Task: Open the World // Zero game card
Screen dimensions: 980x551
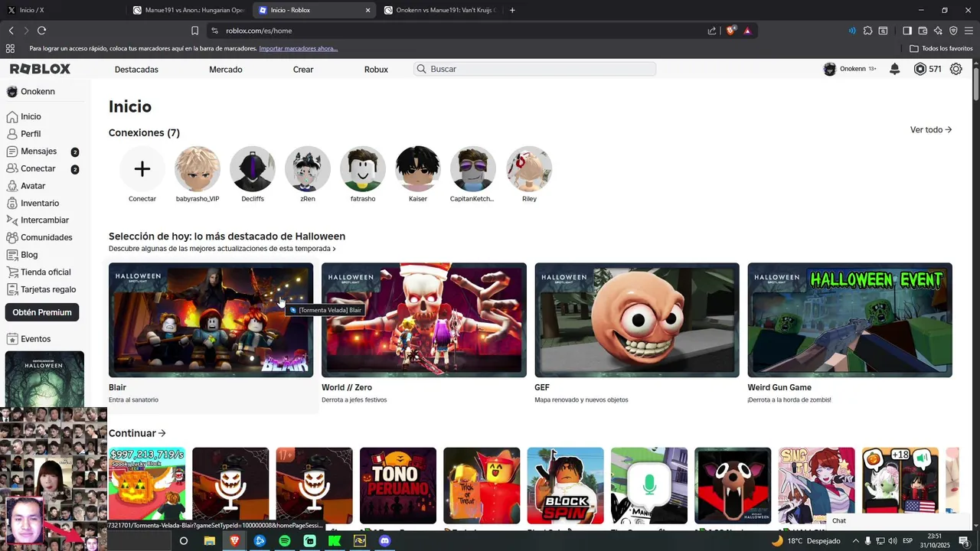Action: point(424,320)
